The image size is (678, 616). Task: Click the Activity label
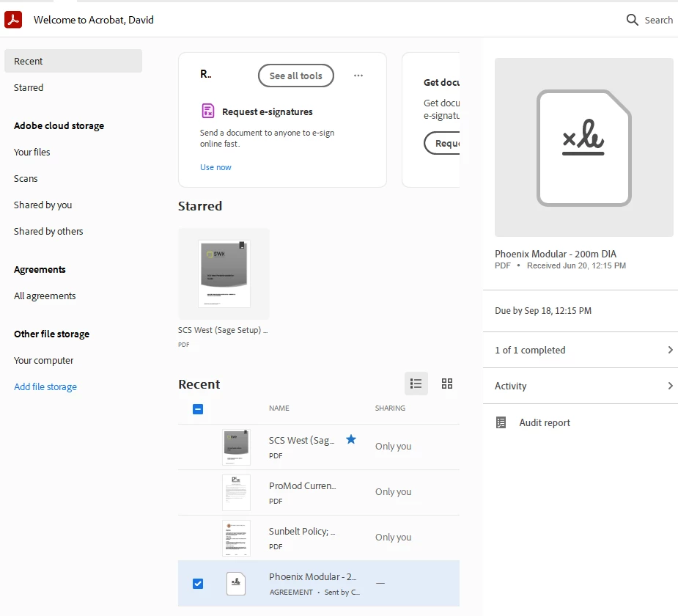point(511,386)
